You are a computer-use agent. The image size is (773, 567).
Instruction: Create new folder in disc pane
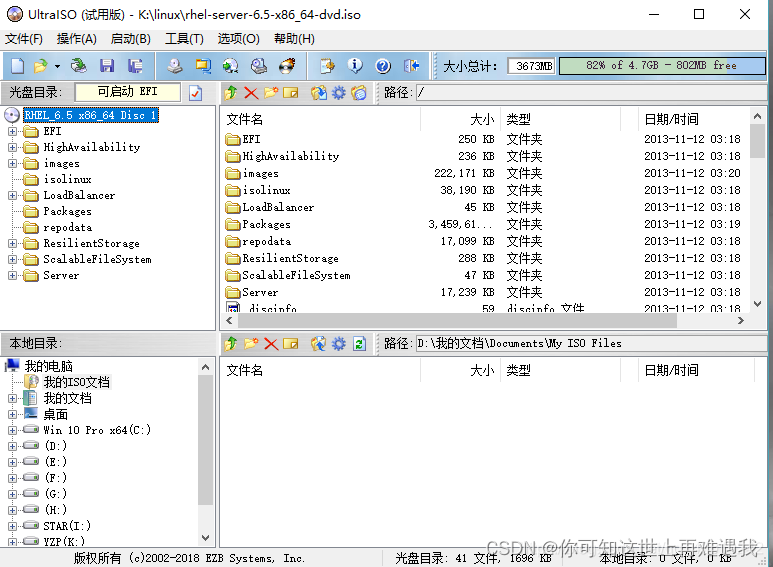click(271, 93)
